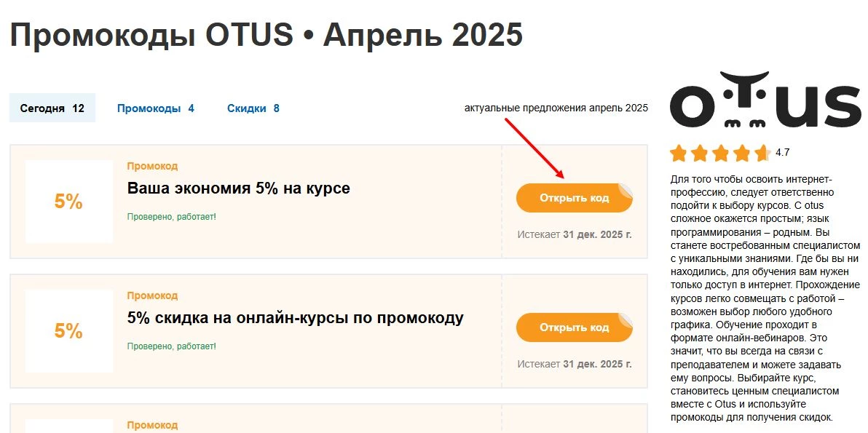Viewport: 868px width, 433px height.
Task: Open the Скидки tab
Action: [x=252, y=107]
